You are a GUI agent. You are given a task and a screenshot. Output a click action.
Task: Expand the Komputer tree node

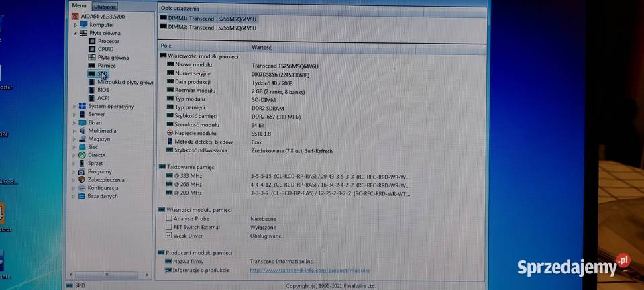pos(76,25)
